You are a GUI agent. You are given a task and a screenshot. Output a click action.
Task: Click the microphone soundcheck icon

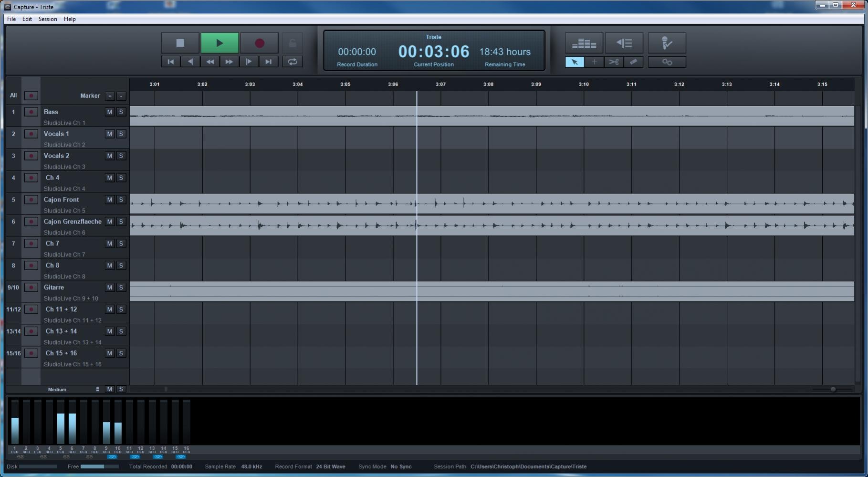[667, 43]
